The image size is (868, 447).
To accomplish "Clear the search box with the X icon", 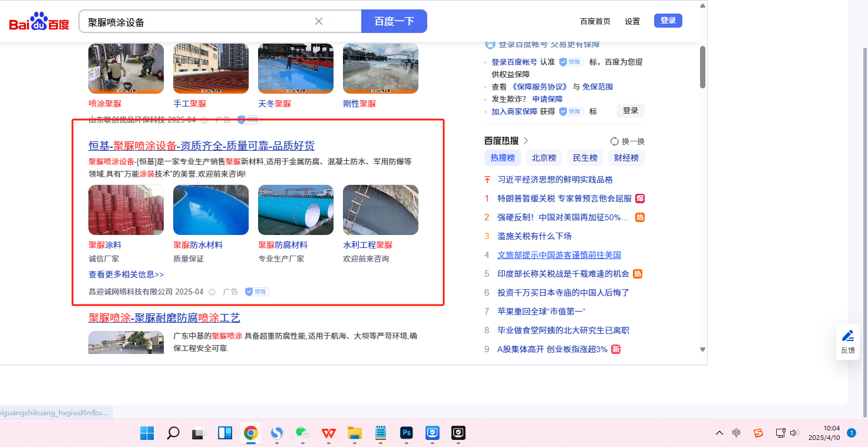I will pyautogui.click(x=319, y=21).
